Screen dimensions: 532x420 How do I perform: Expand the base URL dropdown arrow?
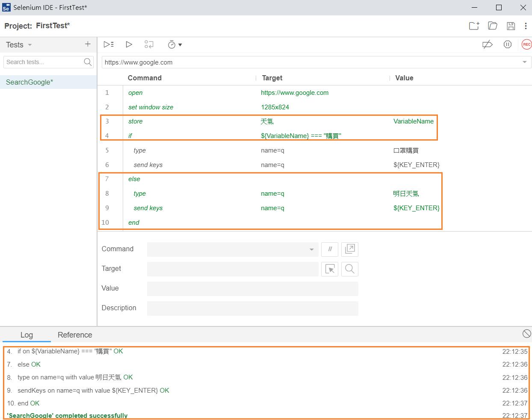coord(525,62)
